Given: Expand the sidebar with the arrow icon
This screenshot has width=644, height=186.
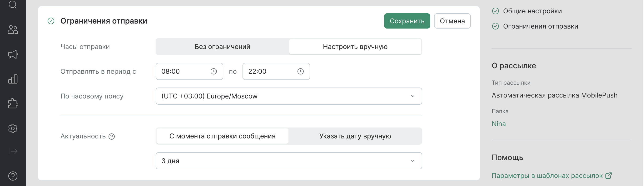Looking at the screenshot, I should [13, 151].
